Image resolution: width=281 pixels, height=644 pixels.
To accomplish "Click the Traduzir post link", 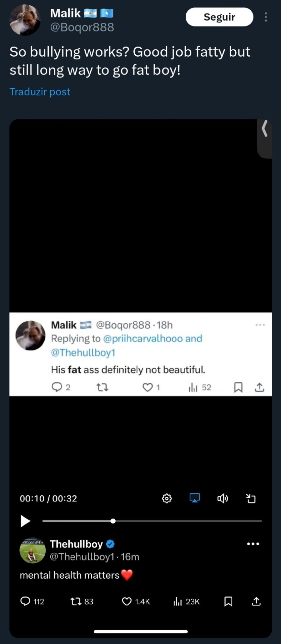I will click(x=40, y=92).
